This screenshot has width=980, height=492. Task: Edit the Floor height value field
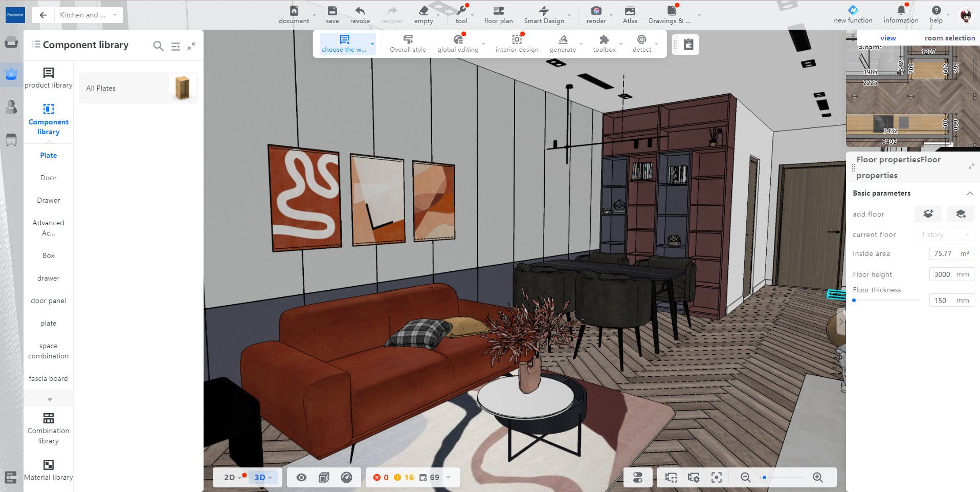[951, 274]
